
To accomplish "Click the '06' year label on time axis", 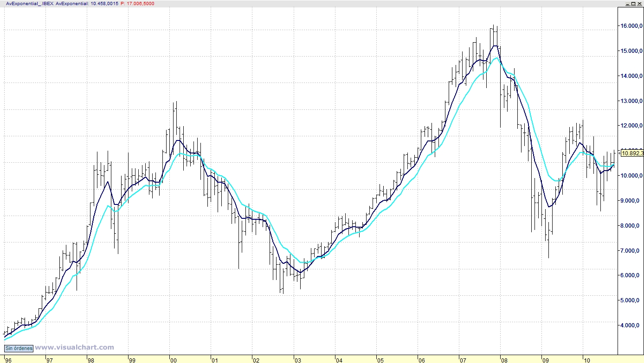I will (x=421, y=360).
